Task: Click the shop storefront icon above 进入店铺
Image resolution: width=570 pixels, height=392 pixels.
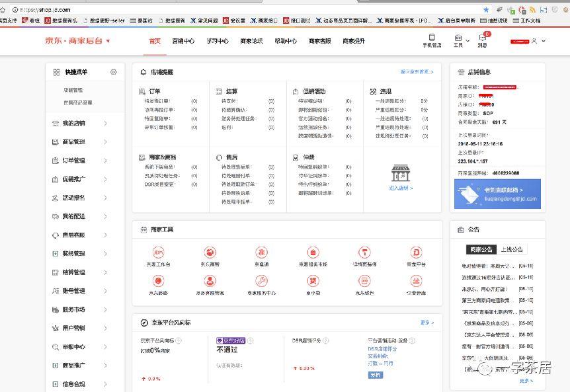Action: pyautogui.click(x=401, y=173)
